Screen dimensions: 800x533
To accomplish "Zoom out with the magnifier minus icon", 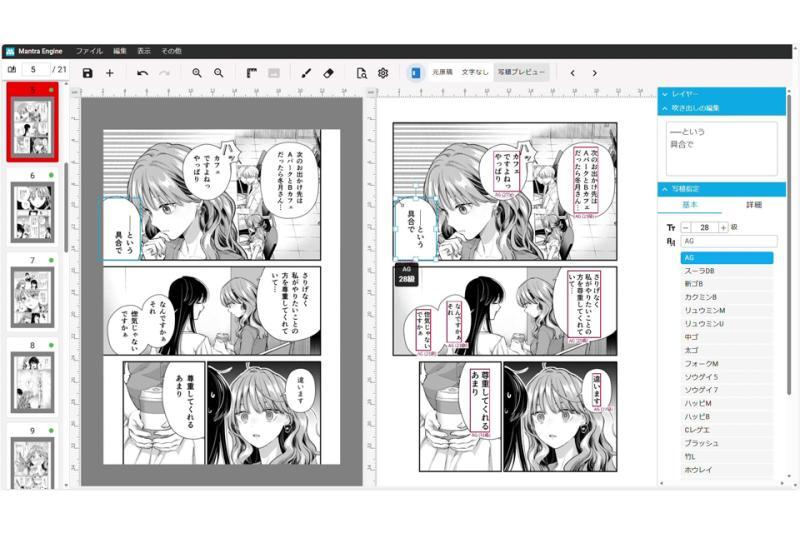I will 218,73.
